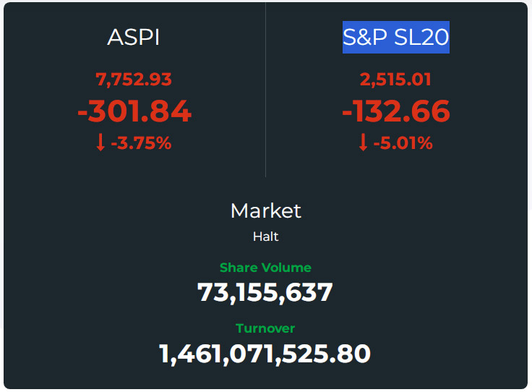Click the green Share Volume label
Image resolution: width=532 pixels, height=392 pixels.
pyautogui.click(x=266, y=268)
